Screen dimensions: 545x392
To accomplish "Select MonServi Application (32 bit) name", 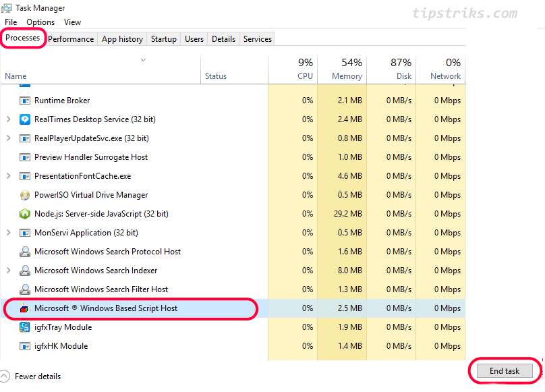I will pos(86,233).
